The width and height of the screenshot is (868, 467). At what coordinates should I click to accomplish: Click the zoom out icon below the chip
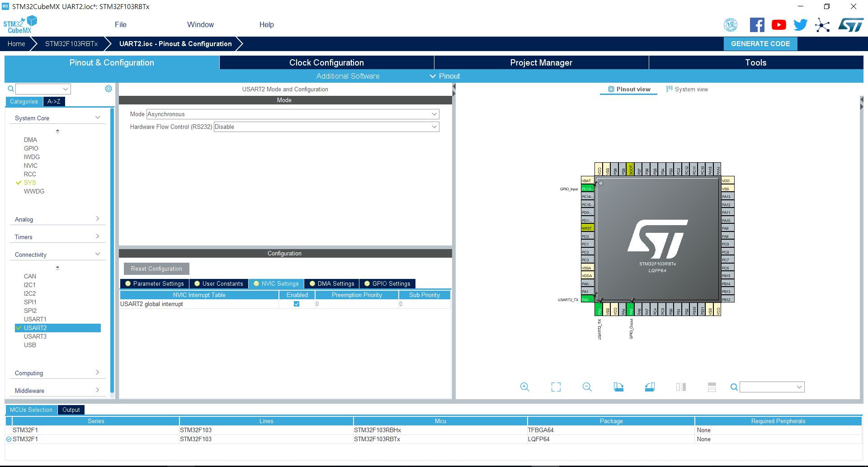tap(587, 387)
